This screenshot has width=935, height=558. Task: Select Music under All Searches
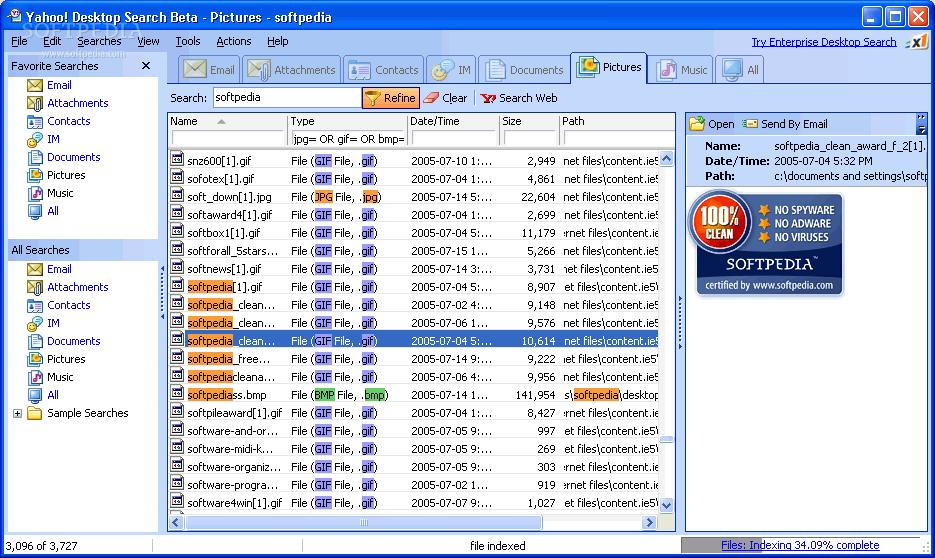(x=60, y=377)
